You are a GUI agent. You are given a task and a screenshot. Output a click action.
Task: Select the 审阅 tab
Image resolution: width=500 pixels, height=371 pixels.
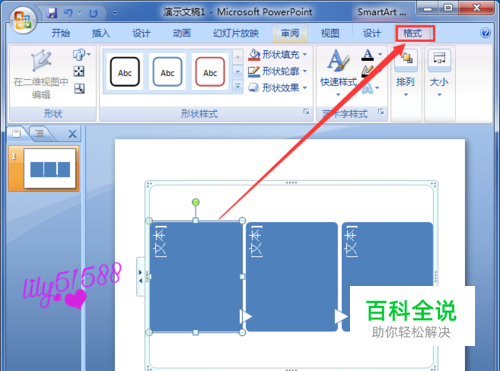(x=290, y=33)
